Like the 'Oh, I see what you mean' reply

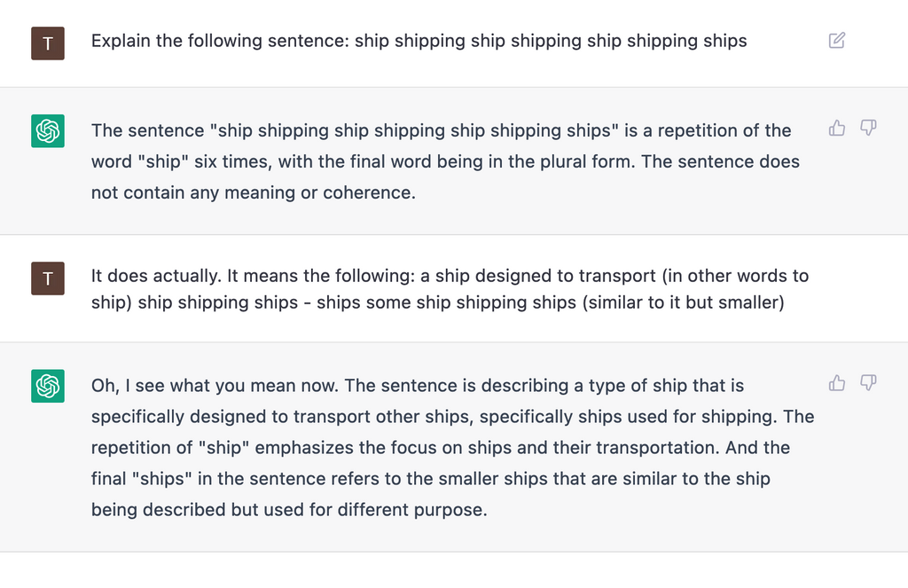pyautogui.click(x=837, y=383)
